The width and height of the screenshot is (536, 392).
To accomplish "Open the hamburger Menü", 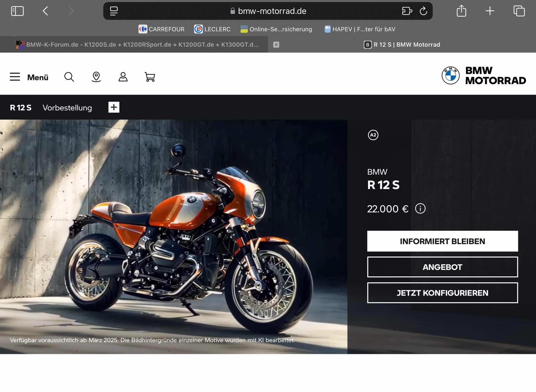I will click(29, 77).
